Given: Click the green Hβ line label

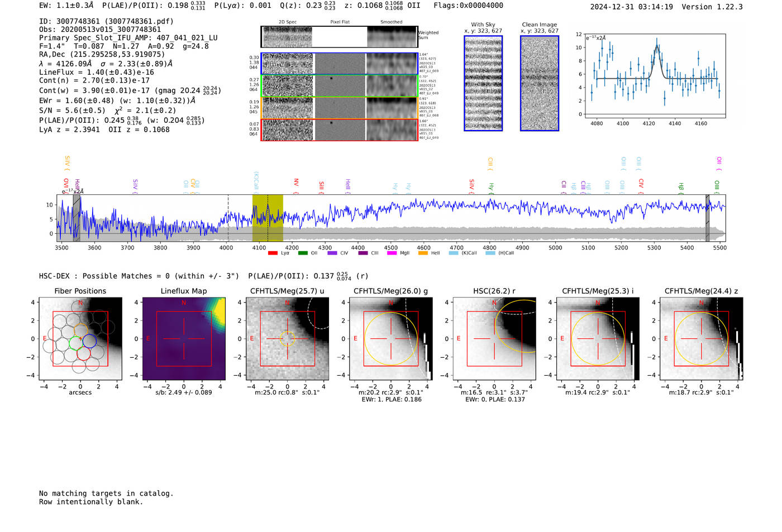Looking at the screenshot, I should tap(681, 188).
